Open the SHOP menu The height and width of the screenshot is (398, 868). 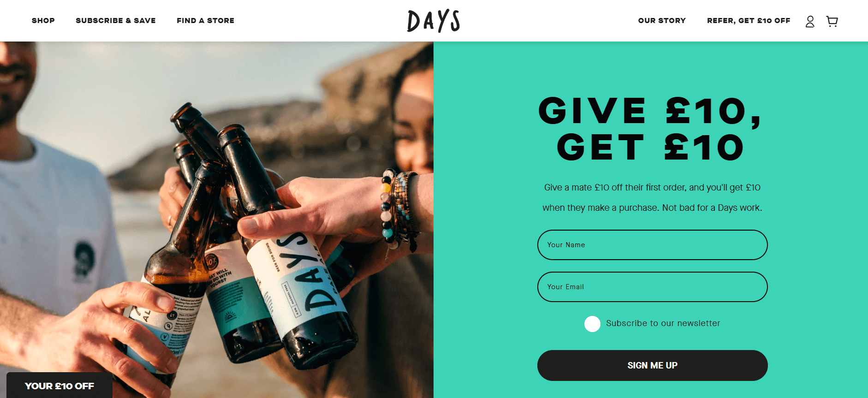pos(43,20)
